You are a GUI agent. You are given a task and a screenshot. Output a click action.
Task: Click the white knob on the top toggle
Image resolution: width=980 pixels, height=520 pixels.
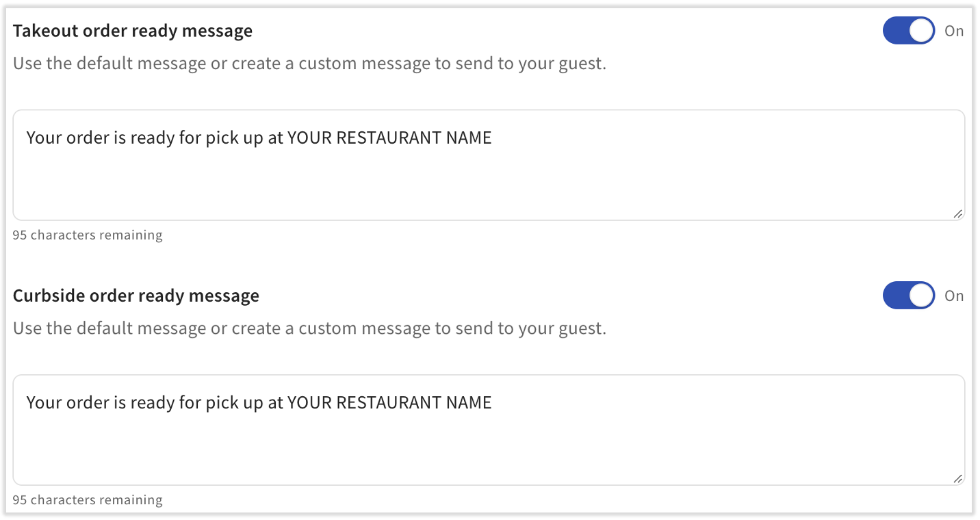click(x=920, y=30)
